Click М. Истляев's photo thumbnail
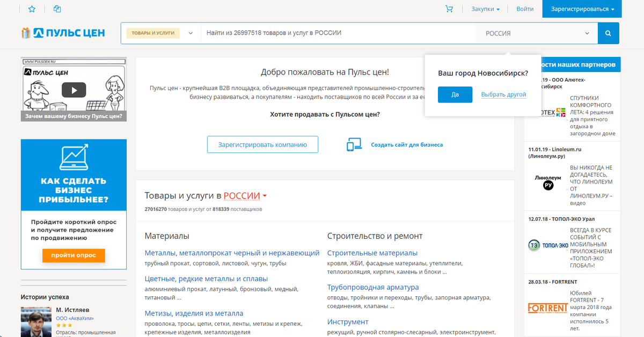644x337 pixels. coord(36,321)
